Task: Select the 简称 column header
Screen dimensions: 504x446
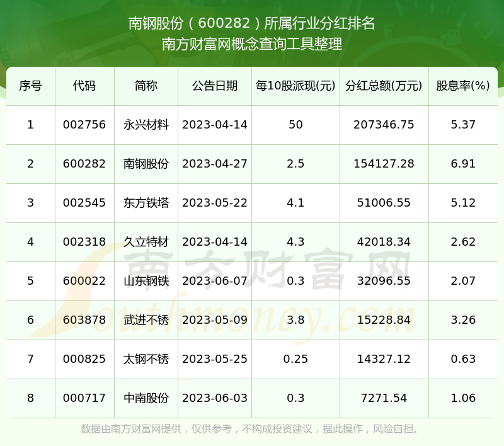Action: tap(146, 86)
